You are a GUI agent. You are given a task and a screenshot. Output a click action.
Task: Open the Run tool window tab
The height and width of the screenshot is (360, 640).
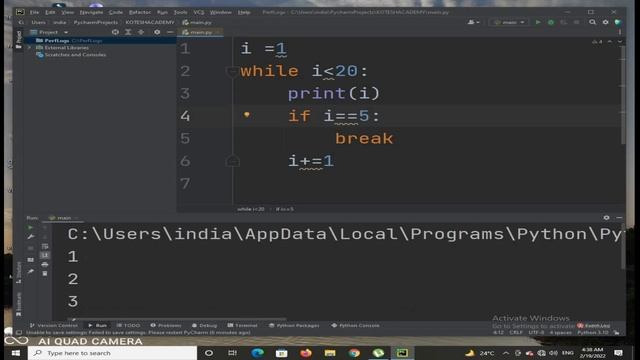click(x=98, y=325)
